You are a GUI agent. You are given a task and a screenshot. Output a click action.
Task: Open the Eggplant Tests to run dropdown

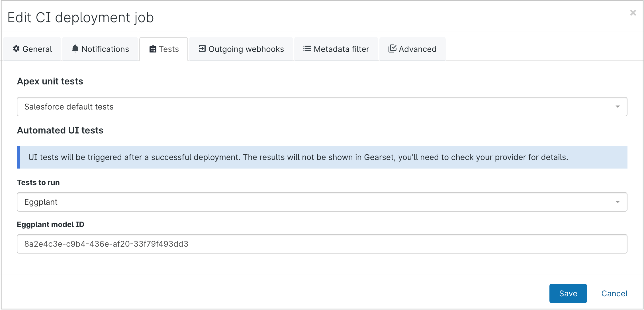pos(322,202)
